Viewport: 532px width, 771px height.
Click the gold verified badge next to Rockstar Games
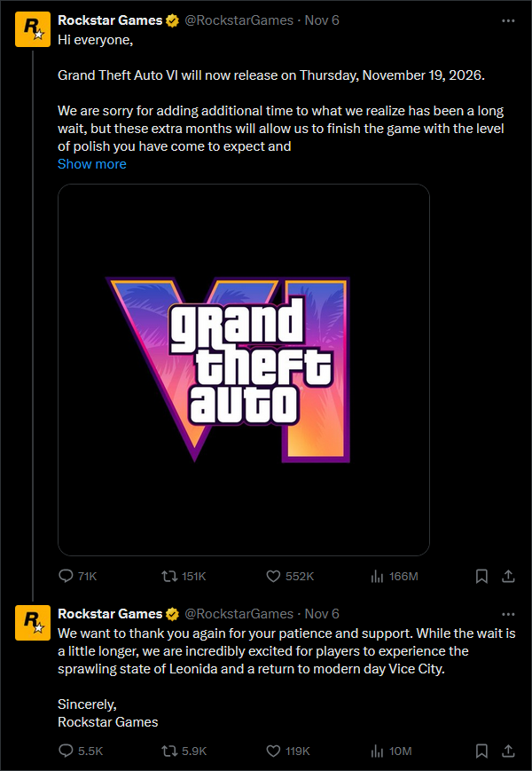(172, 20)
